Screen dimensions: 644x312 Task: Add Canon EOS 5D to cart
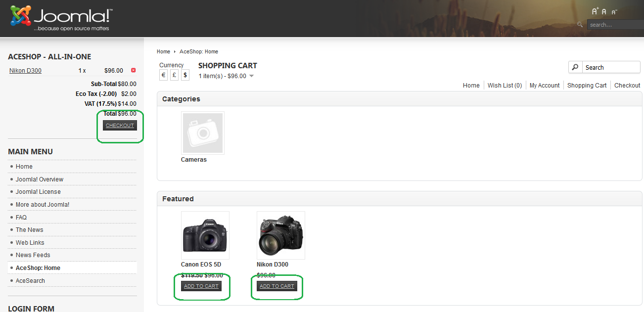click(201, 286)
